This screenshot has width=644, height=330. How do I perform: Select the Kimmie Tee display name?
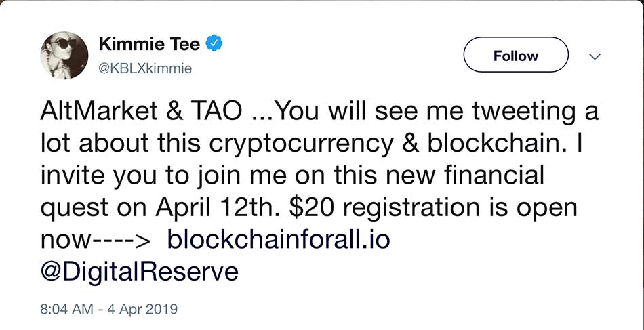[x=150, y=44]
